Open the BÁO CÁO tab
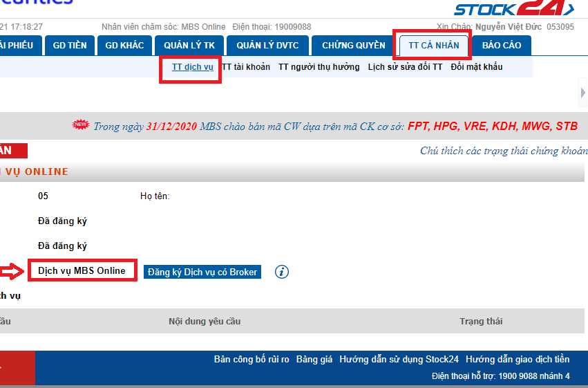The height and width of the screenshot is (388, 588). coord(502,46)
